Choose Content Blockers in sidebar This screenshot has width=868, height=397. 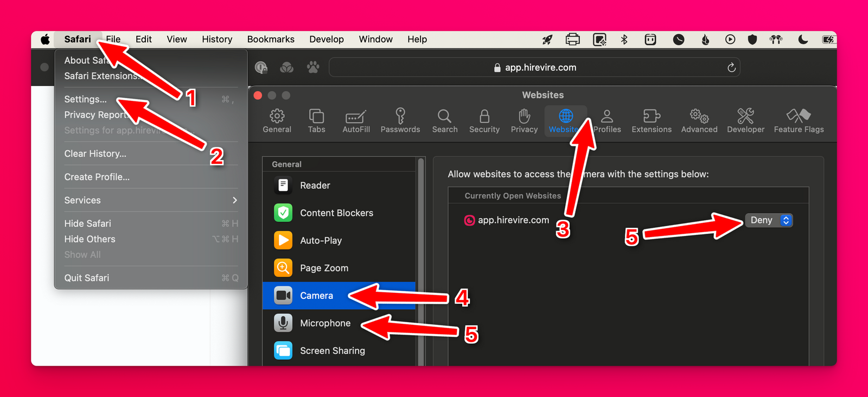[x=336, y=213]
